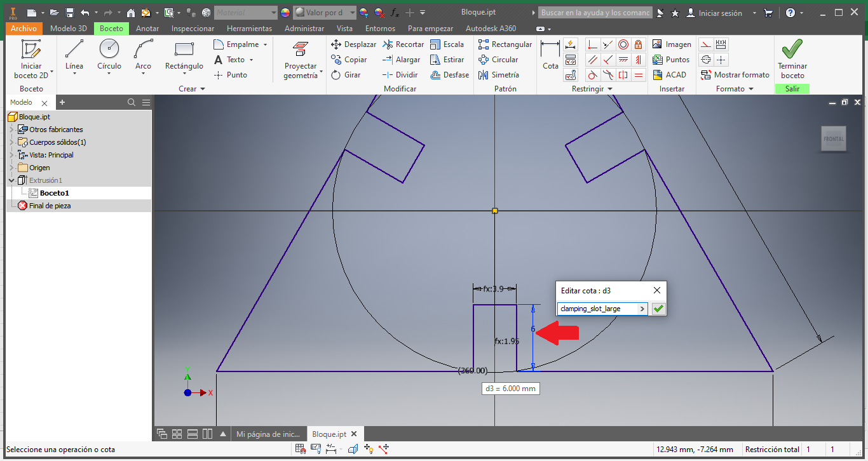Image resolution: width=868 pixels, height=461 pixels.
Task: Toggle show degrees of freedom in status bar
Action: (x=369, y=449)
